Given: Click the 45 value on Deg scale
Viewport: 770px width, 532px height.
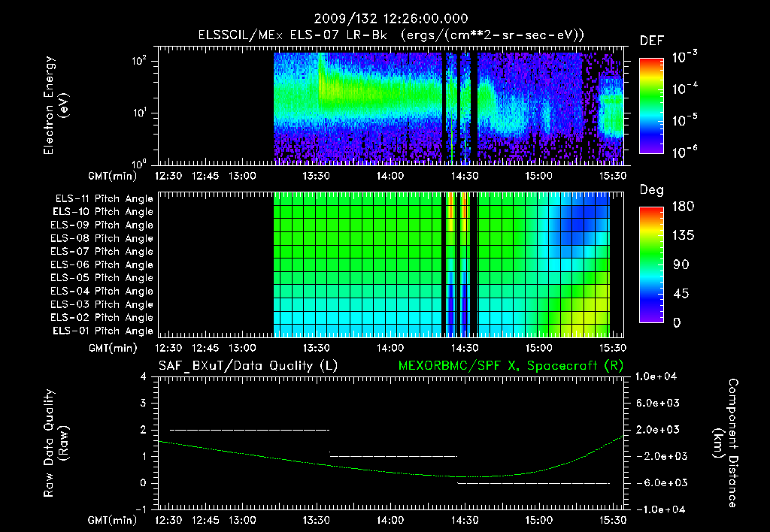Looking at the screenshot, I should [681, 294].
